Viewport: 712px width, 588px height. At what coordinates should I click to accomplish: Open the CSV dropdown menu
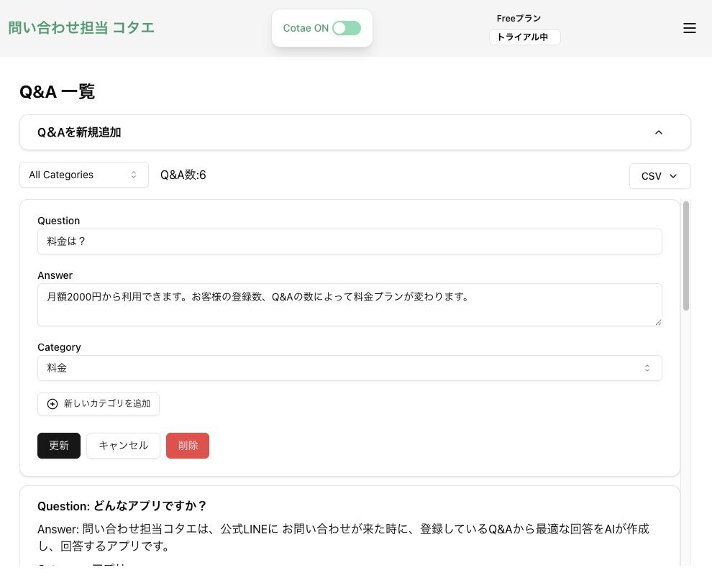[x=659, y=176]
